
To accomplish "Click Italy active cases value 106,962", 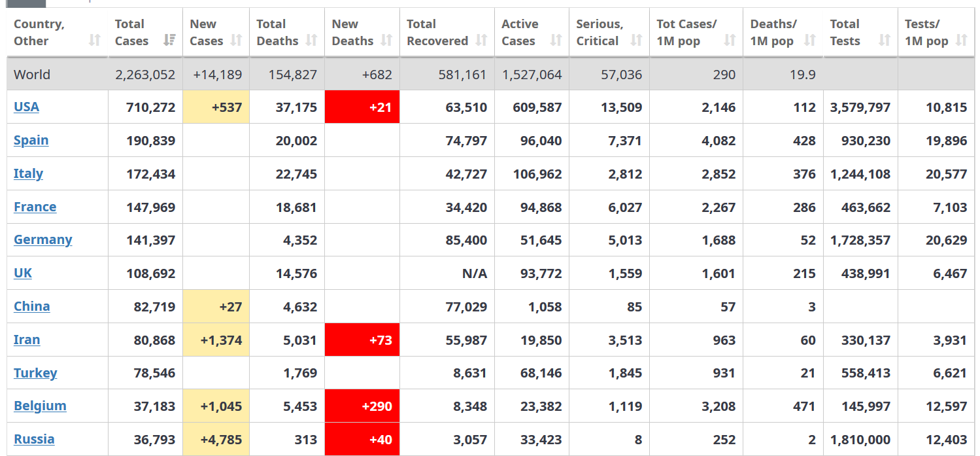I will tap(538, 174).
